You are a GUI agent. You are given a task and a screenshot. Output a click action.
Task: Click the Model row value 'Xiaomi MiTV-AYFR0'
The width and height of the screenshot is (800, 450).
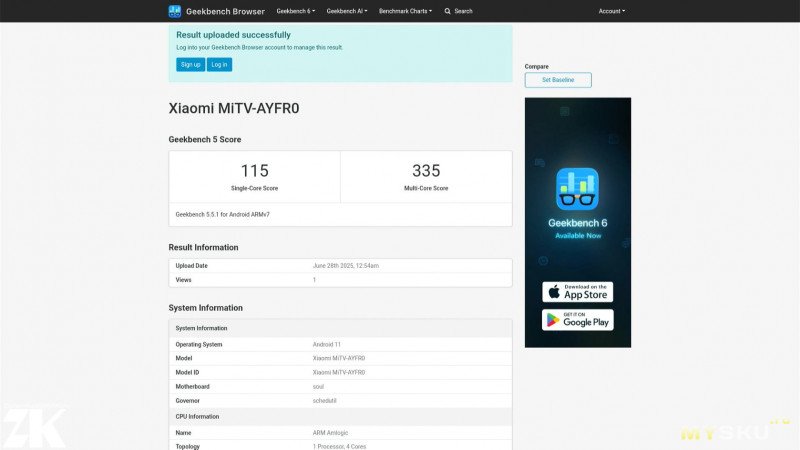pyautogui.click(x=339, y=359)
